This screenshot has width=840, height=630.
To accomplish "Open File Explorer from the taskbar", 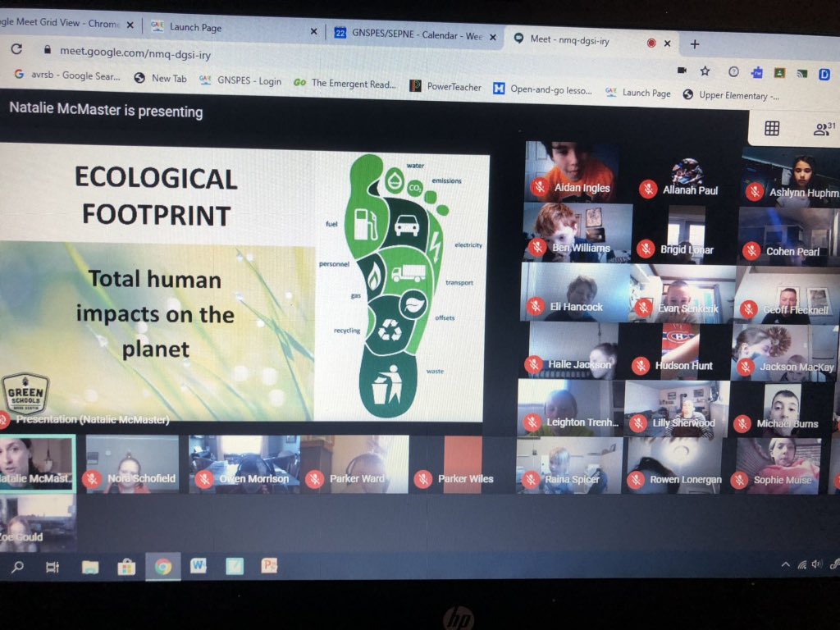I will click(x=90, y=567).
